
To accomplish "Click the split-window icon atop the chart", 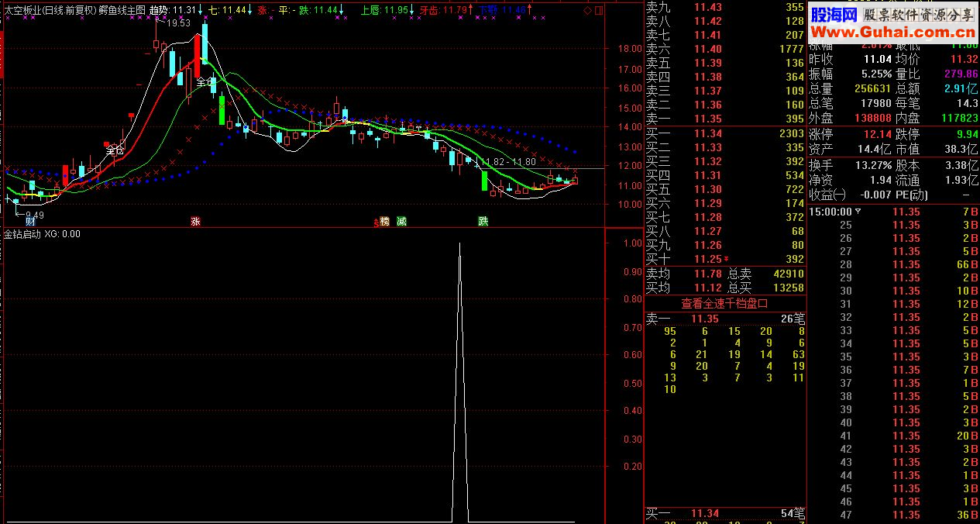I will (x=598, y=10).
